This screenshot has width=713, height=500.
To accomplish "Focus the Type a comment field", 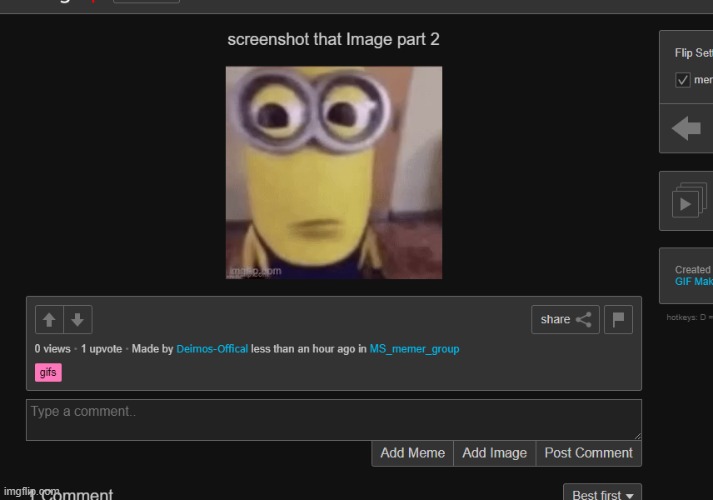I will pyautogui.click(x=334, y=420).
